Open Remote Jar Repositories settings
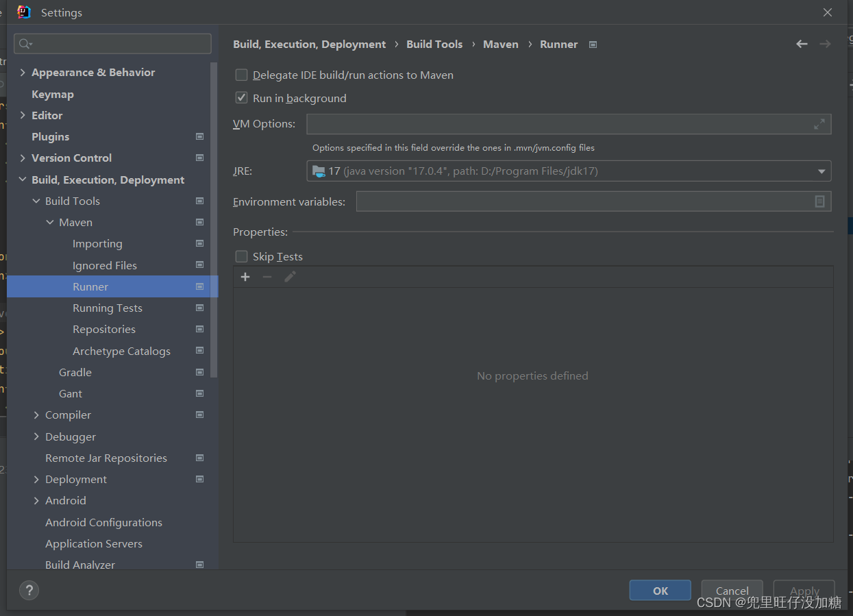 click(106, 458)
